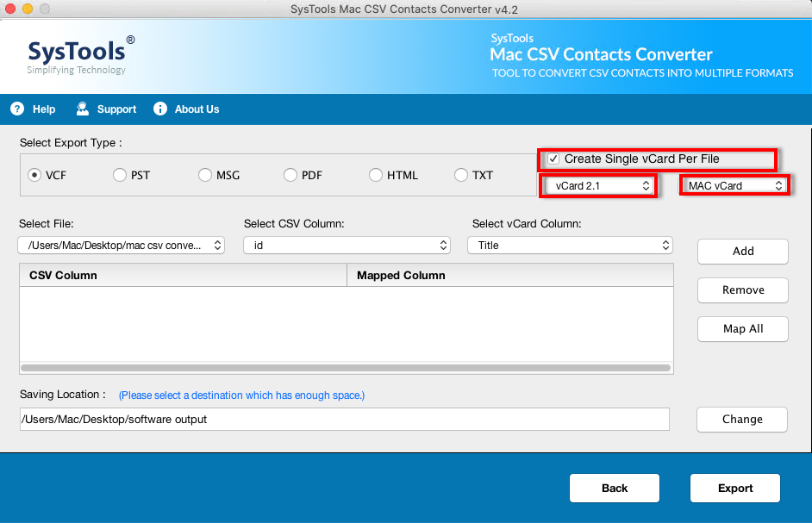Open the Select CSV Column dropdown
Image resolution: width=812 pixels, height=523 pixels.
tap(347, 246)
